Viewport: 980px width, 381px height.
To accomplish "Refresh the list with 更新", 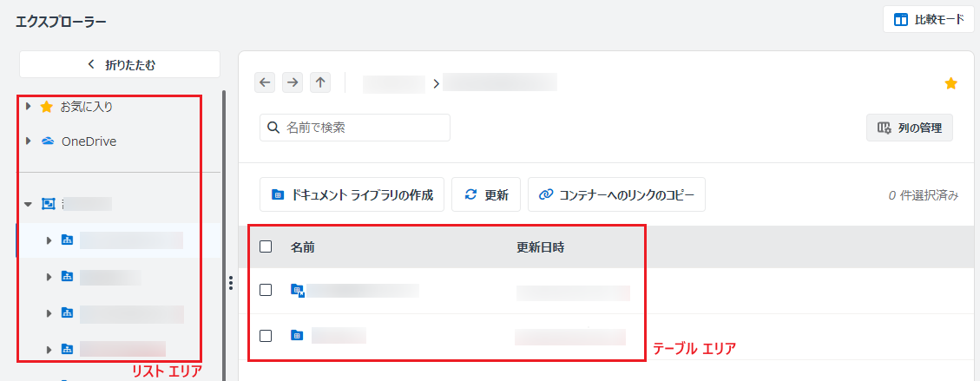I will click(487, 195).
